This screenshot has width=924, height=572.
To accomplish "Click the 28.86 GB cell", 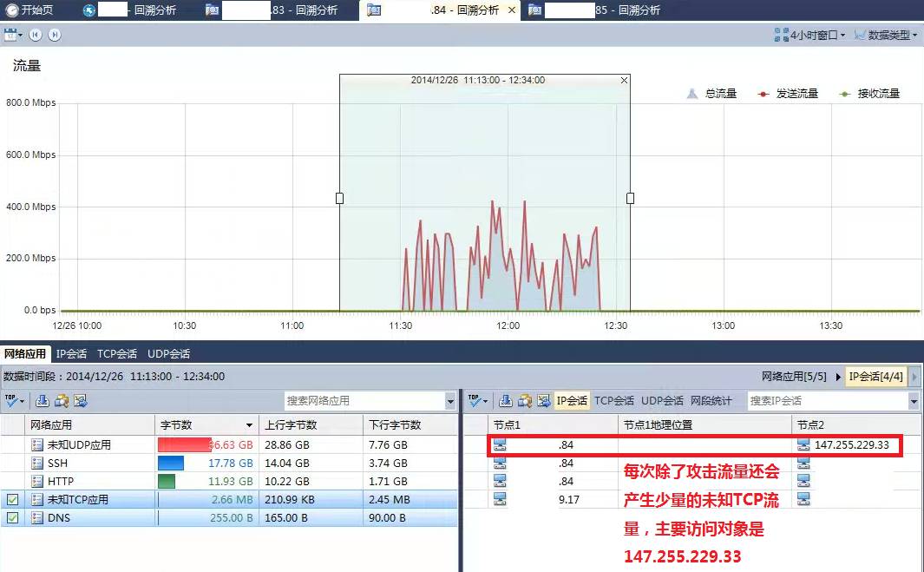I will pyautogui.click(x=287, y=444).
